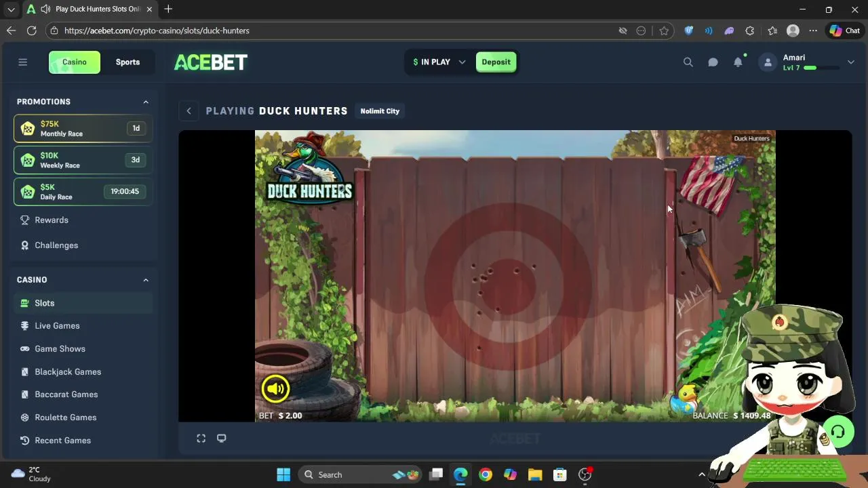View site information icon in address bar
Viewport: 868px width, 488px height.
(54, 30)
